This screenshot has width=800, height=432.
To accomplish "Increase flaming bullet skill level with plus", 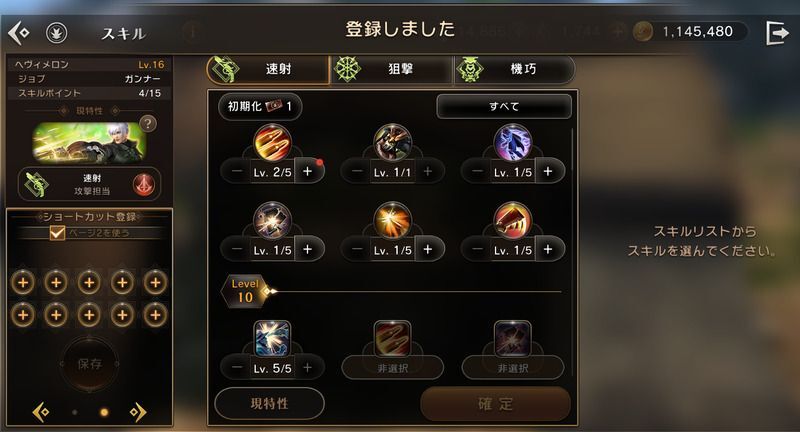I will point(307,171).
